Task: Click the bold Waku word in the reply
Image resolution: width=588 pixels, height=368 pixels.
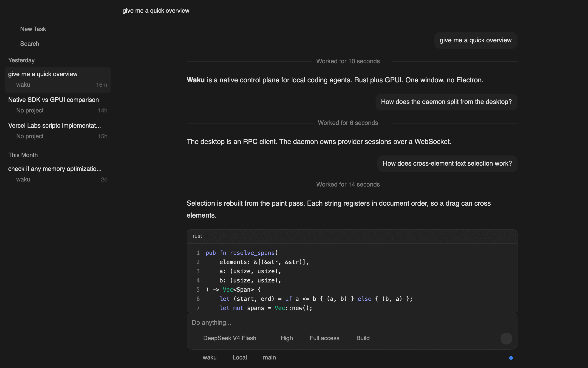Action: [x=196, y=80]
